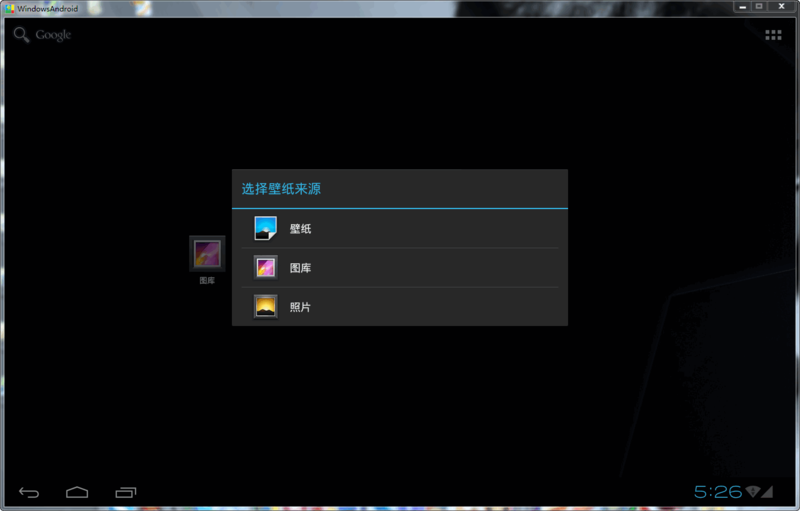Tap the Android back navigation button
The width and height of the screenshot is (800, 511).
29,492
